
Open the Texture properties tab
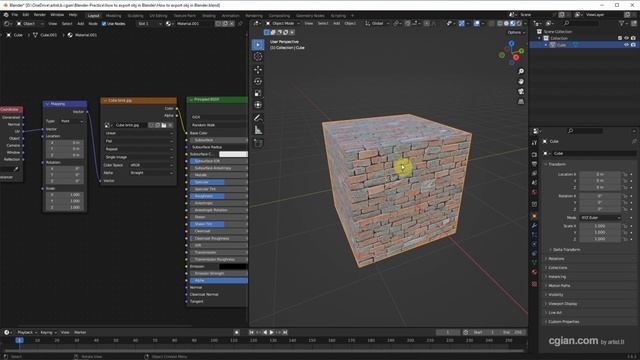click(x=534, y=284)
